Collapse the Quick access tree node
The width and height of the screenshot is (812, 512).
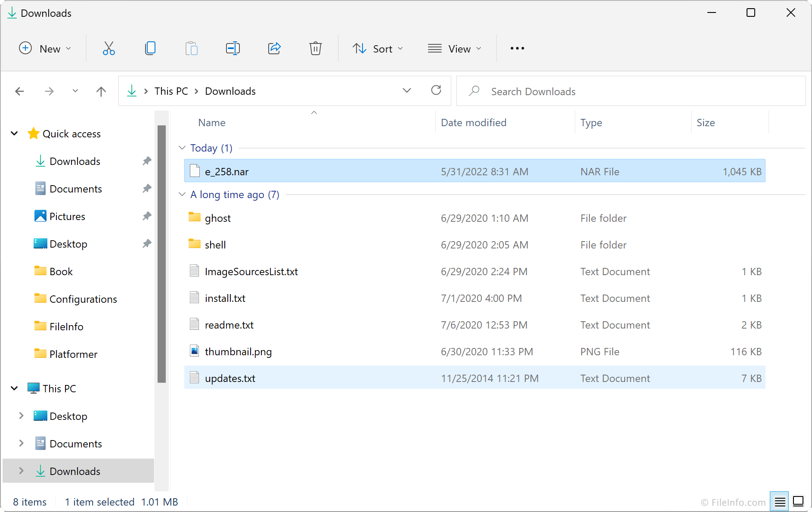pyautogui.click(x=14, y=133)
